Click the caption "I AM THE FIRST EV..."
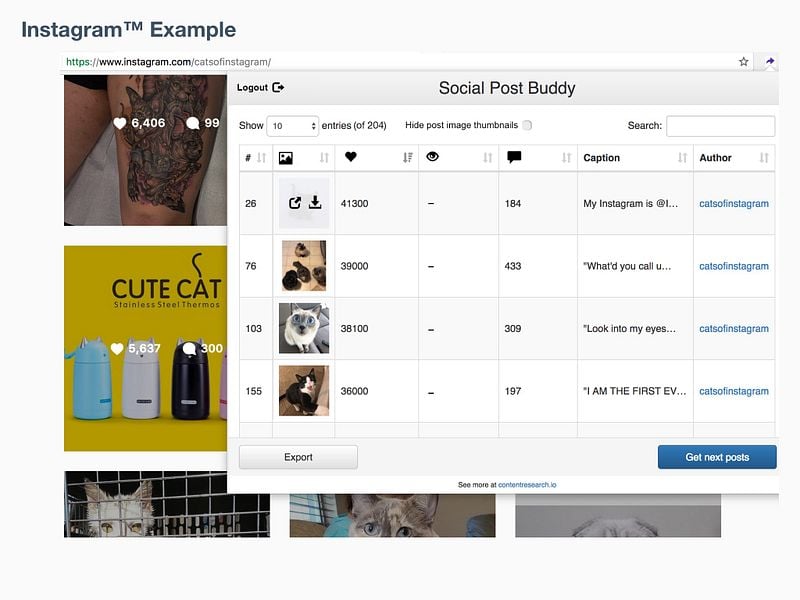Image resolution: width=800 pixels, height=600 pixels. pos(635,391)
